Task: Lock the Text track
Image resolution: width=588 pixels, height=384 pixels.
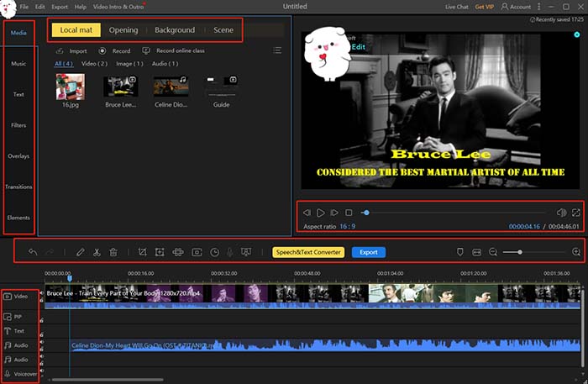Action: point(42,335)
